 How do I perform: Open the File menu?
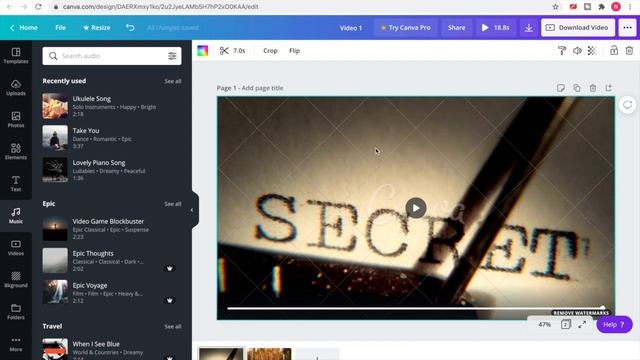tap(60, 28)
